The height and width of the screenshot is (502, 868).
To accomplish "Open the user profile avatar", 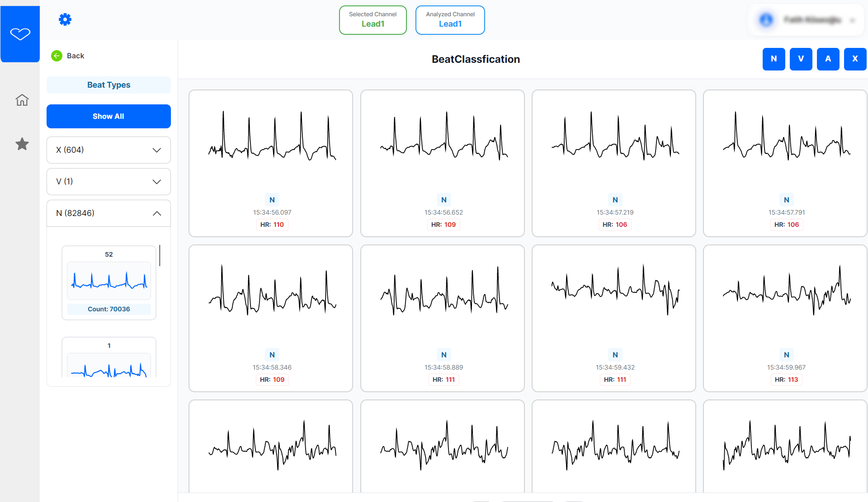I will click(766, 20).
